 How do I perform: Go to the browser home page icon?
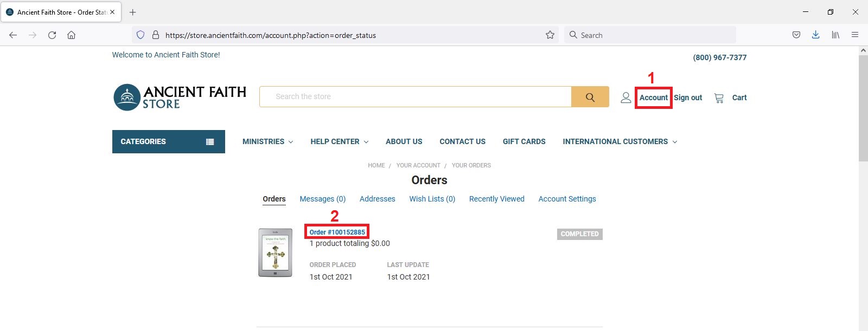pos(71,35)
